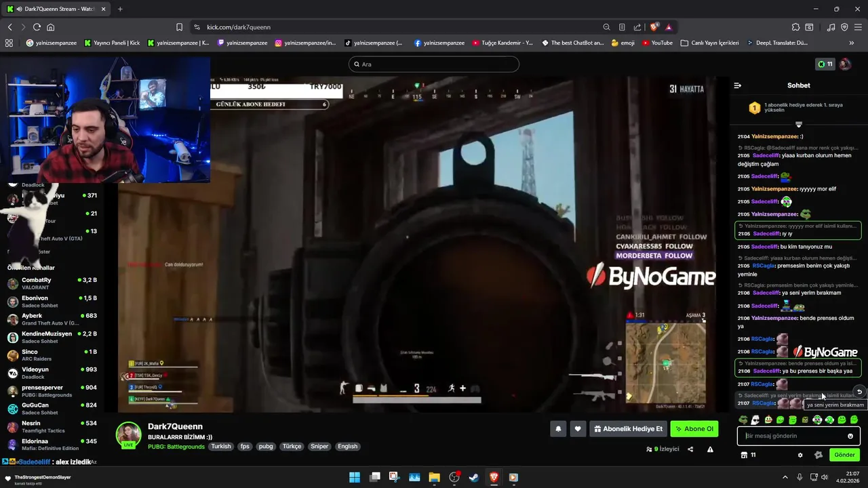Click Yalnizsempanzee username at 21:04
The height and width of the screenshot is (488, 868).
(774, 136)
